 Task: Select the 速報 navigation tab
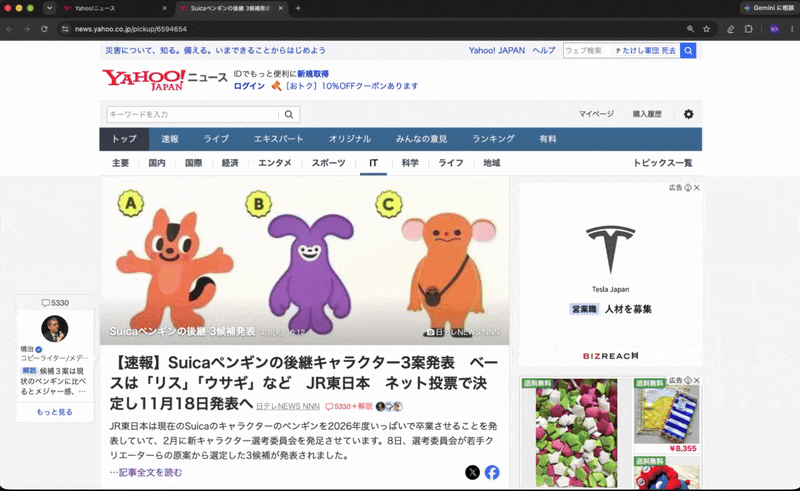pos(170,139)
